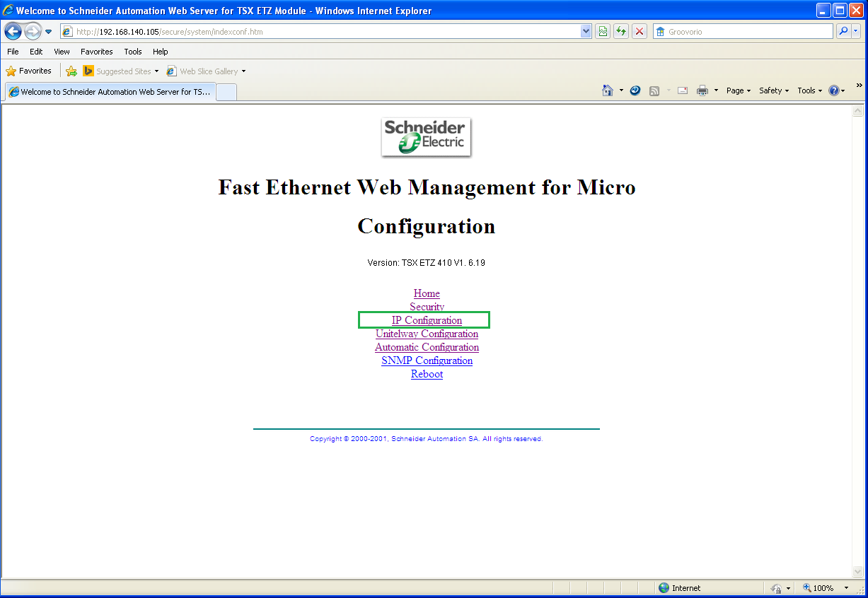Open the Tools command bar dropdown
This screenshot has width=868, height=598.
tap(810, 90)
